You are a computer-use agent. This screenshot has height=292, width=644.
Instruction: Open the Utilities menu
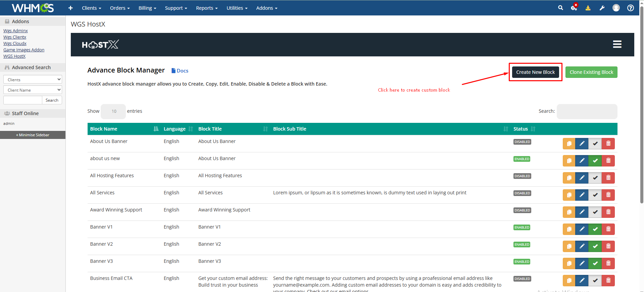pos(237,8)
